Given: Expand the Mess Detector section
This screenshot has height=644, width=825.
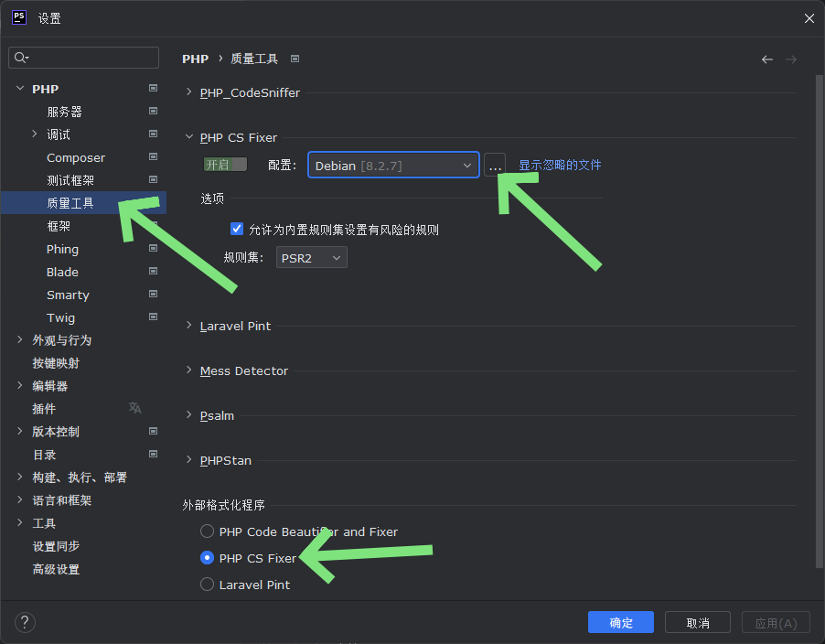Looking at the screenshot, I should tap(189, 370).
